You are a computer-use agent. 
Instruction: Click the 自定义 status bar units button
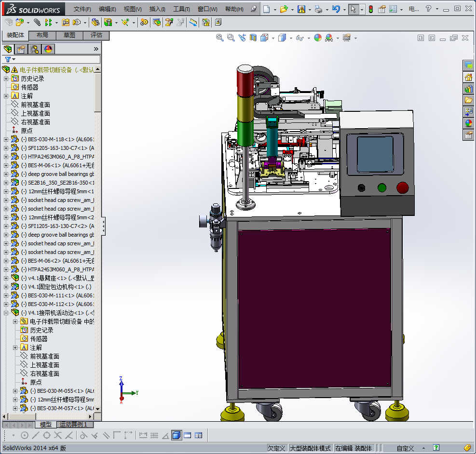tap(405, 448)
